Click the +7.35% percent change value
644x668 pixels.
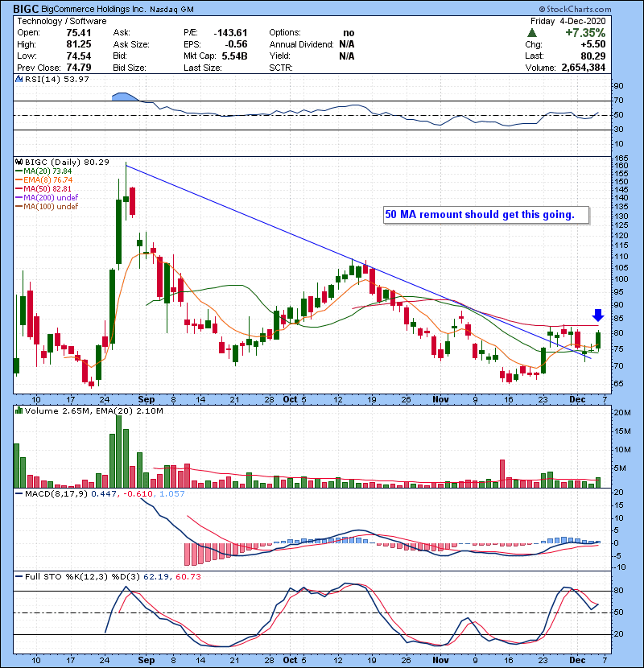pos(585,33)
